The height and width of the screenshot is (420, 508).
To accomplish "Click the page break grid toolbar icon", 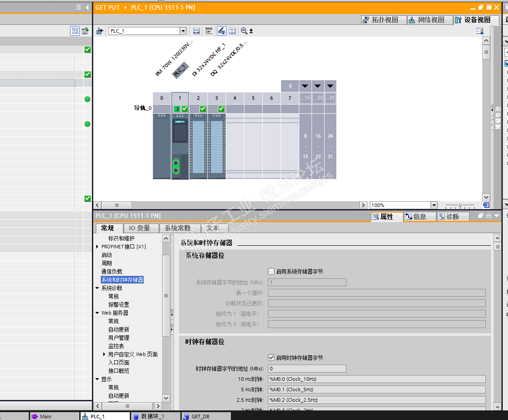I will 232,31.
